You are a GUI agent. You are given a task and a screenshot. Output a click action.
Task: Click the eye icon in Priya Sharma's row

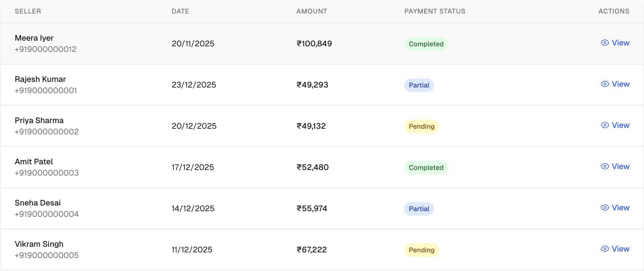tap(605, 125)
